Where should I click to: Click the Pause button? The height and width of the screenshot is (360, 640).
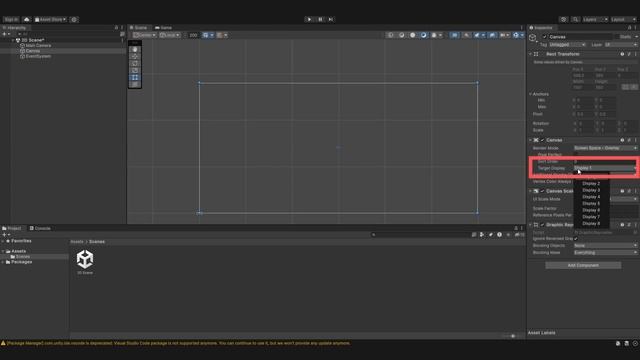click(x=320, y=19)
